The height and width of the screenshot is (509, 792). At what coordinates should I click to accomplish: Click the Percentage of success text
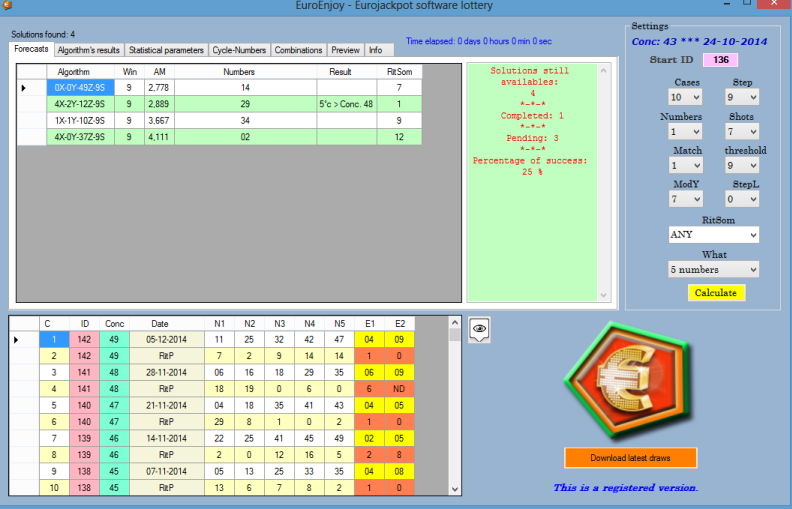[x=530, y=161]
